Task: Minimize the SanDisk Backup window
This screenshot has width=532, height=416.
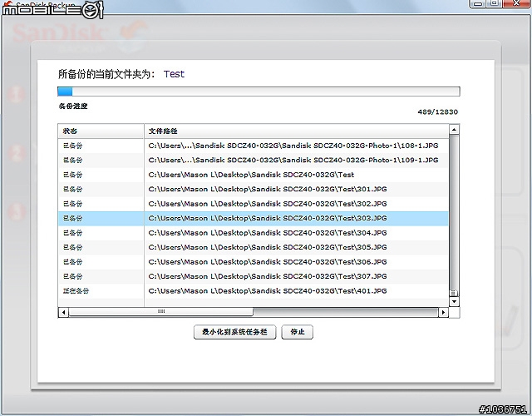Action: point(478,3)
